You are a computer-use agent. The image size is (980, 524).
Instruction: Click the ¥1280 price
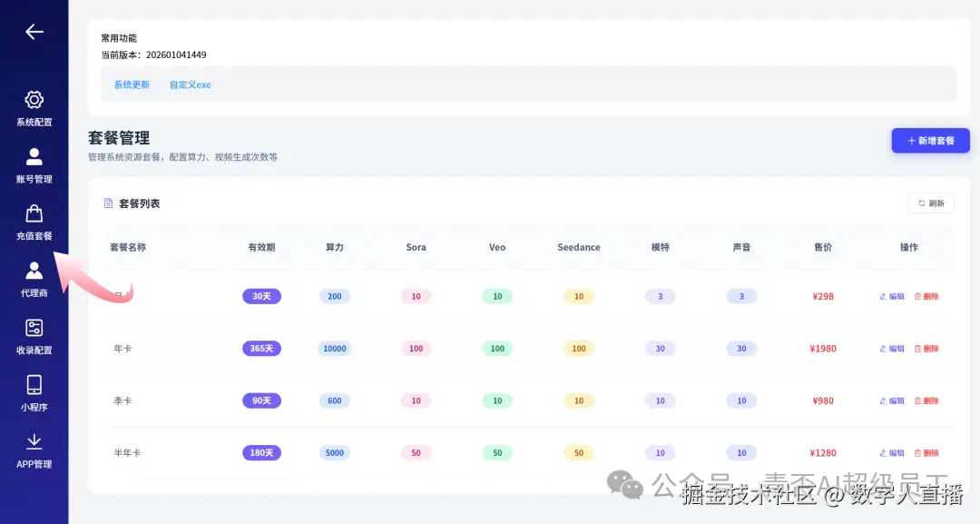(822, 453)
